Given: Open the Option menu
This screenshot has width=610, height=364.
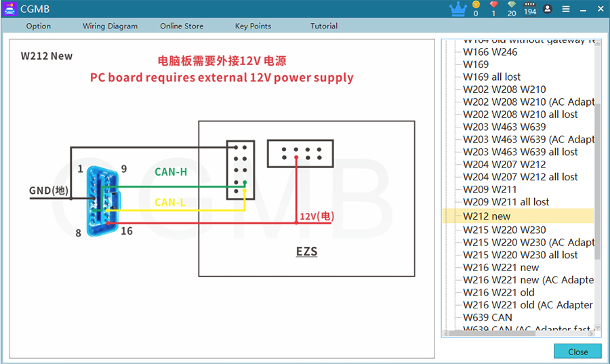Looking at the screenshot, I should [39, 26].
